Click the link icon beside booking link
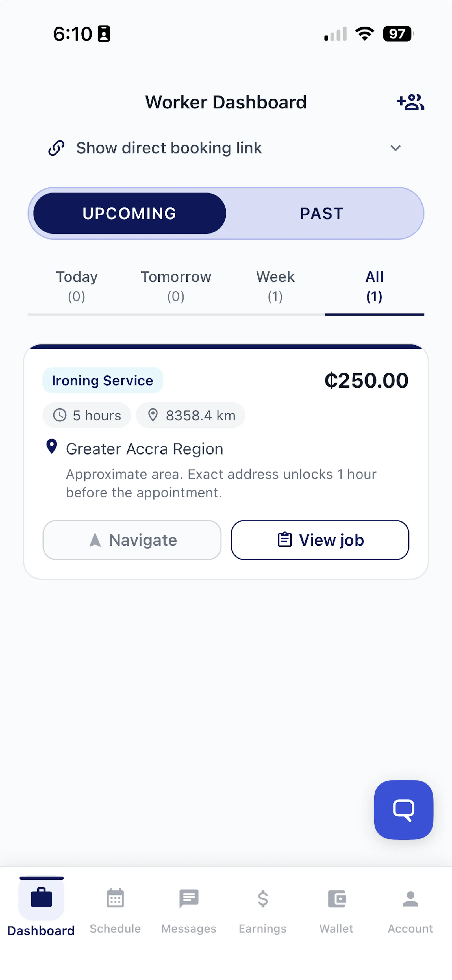Image resolution: width=452 pixels, height=980 pixels. 56,148
